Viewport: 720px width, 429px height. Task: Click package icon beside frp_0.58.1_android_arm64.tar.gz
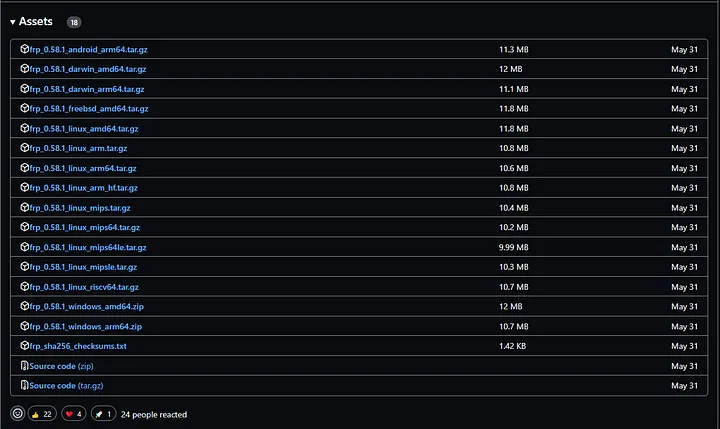pos(25,49)
